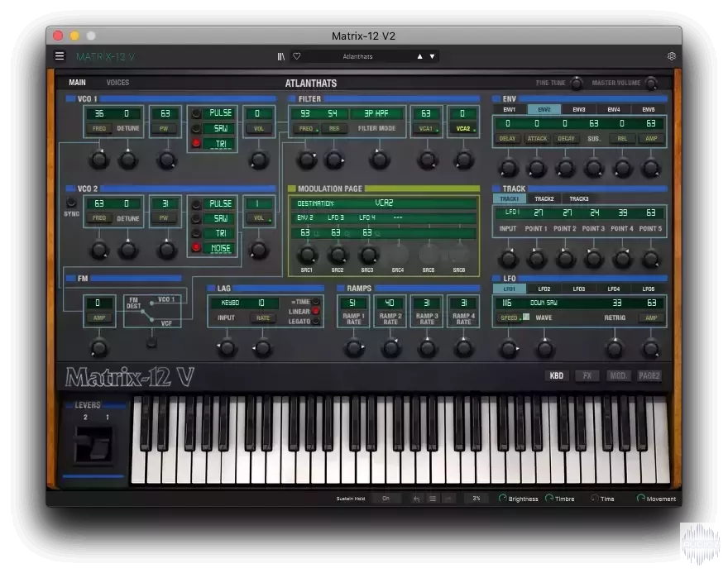The image size is (728, 573).
Task: Click the LFO Speed knob
Action: pos(509,348)
